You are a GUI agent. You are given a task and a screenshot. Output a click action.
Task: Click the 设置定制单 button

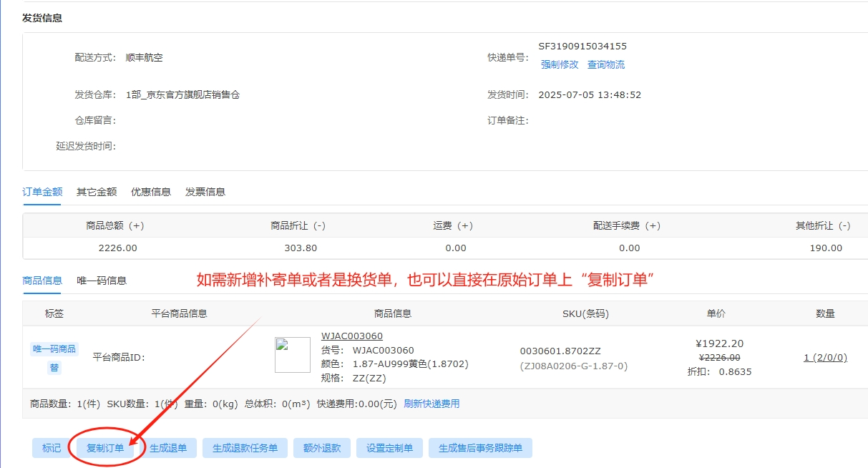click(x=389, y=448)
